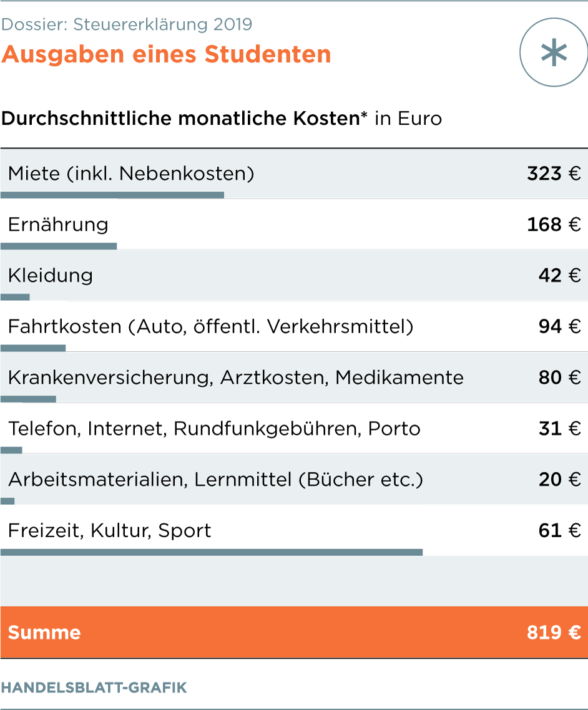Click the Miete progress bar
Image resolution: width=588 pixels, height=710 pixels.
[x=112, y=195]
